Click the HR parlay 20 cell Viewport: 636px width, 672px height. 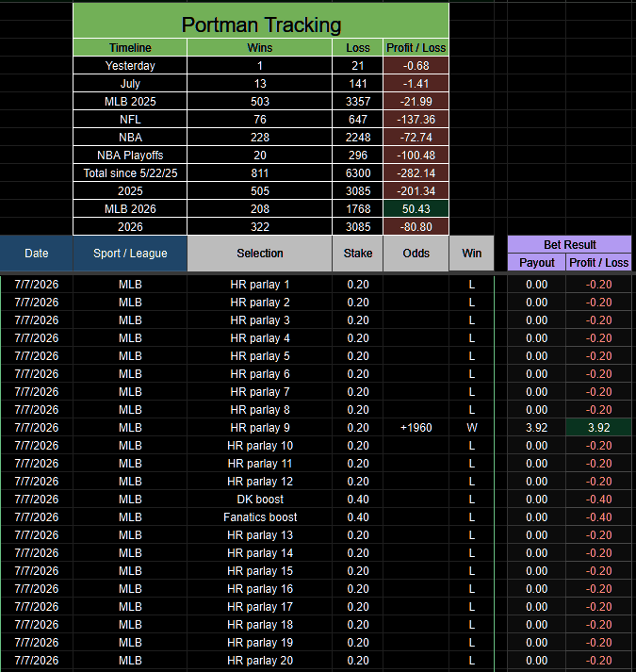click(x=260, y=661)
